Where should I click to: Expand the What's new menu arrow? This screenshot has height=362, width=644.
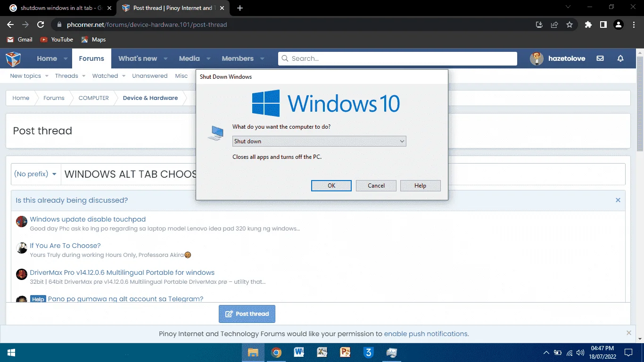point(165,59)
